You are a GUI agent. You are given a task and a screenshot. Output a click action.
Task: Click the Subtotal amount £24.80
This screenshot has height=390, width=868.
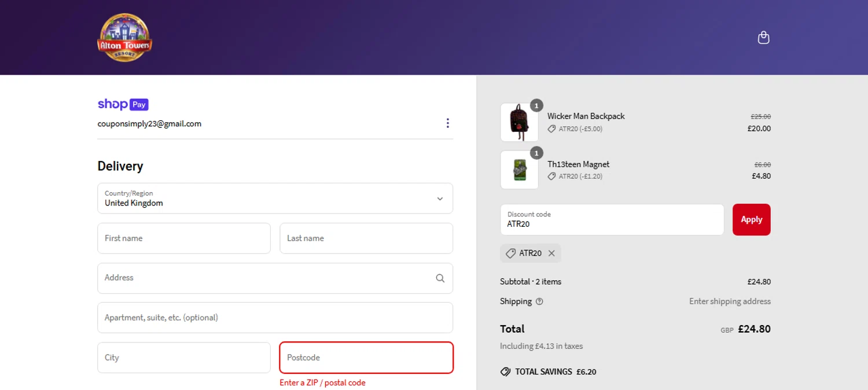pos(759,282)
